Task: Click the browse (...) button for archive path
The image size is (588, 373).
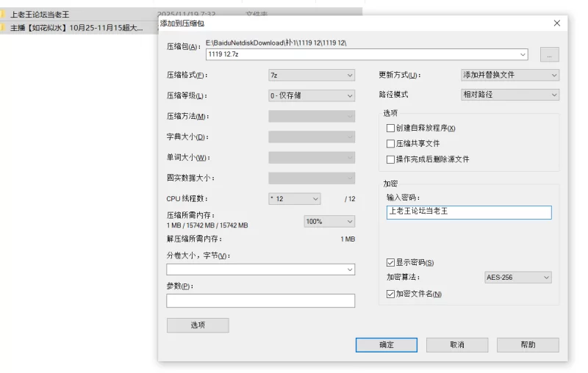Action: (549, 54)
